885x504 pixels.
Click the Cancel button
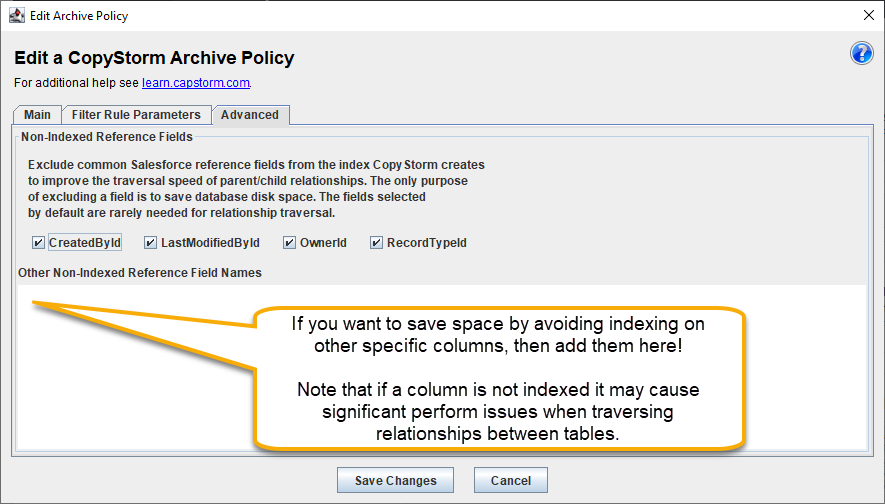(x=511, y=480)
